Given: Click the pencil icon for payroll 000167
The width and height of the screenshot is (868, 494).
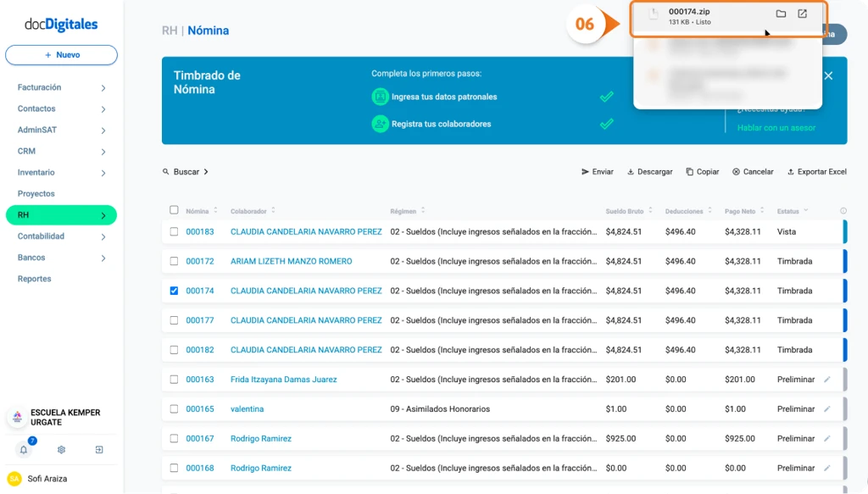Looking at the screenshot, I should [827, 438].
